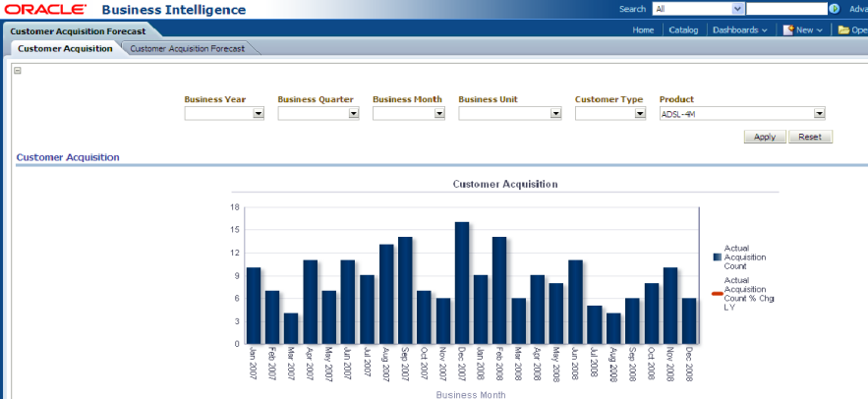Click the Product prompt label
Image resolution: width=868 pixels, height=399 pixels.
(x=676, y=99)
